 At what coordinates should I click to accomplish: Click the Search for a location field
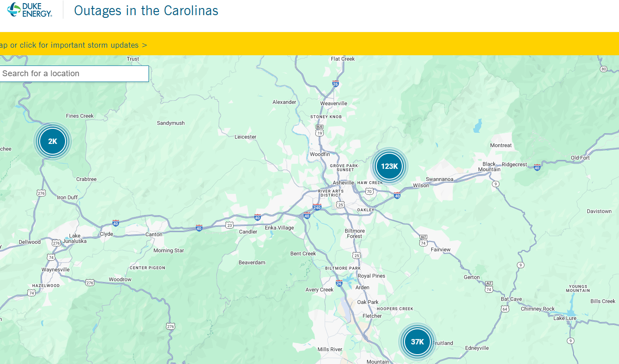[74, 74]
